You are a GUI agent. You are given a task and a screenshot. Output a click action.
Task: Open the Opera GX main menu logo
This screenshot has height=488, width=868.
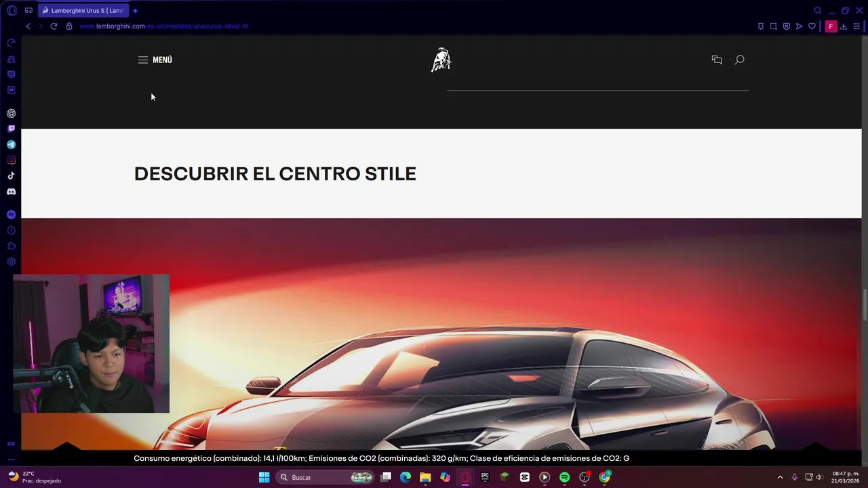click(12, 10)
